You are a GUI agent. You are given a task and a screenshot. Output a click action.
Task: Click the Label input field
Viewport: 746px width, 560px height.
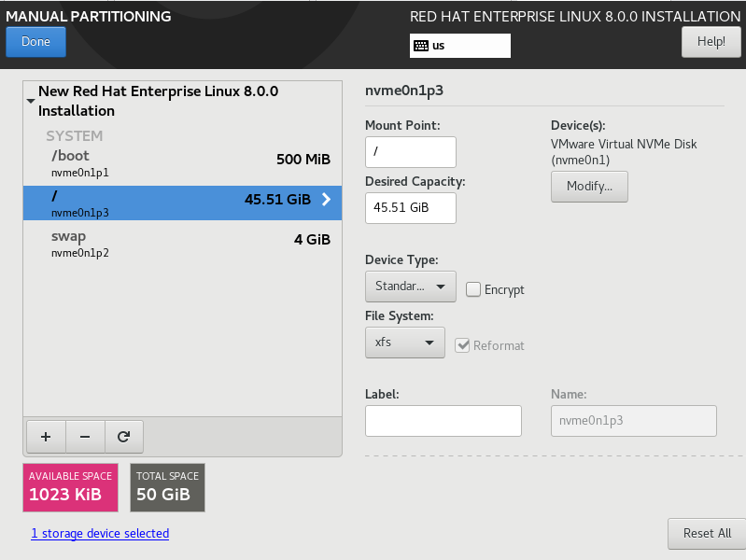coord(443,421)
